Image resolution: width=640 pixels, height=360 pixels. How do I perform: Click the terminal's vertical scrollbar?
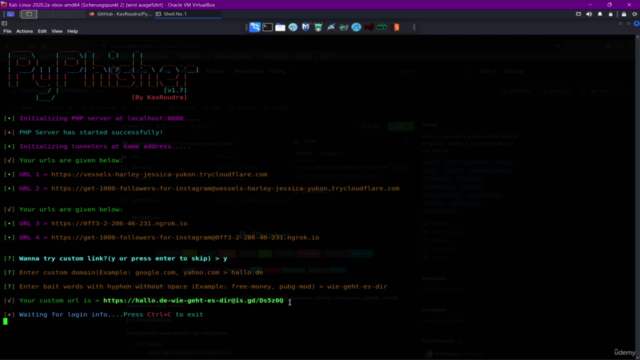click(638, 196)
